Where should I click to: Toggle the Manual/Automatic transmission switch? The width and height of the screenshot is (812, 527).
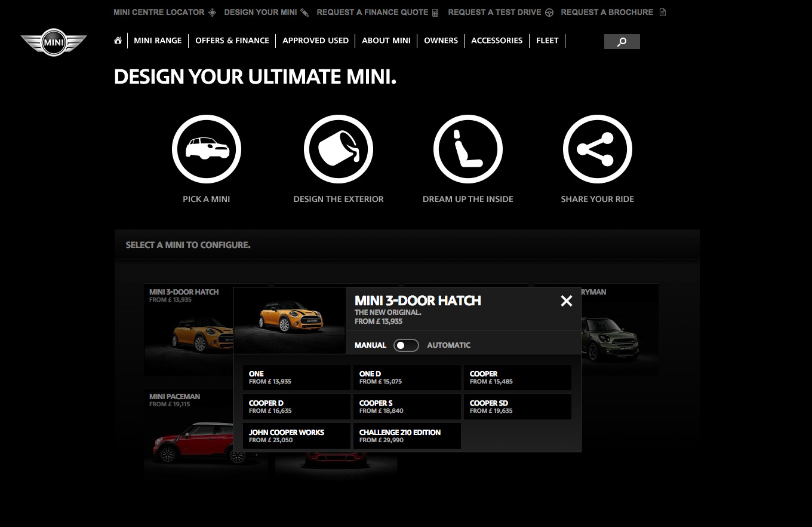pos(406,345)
